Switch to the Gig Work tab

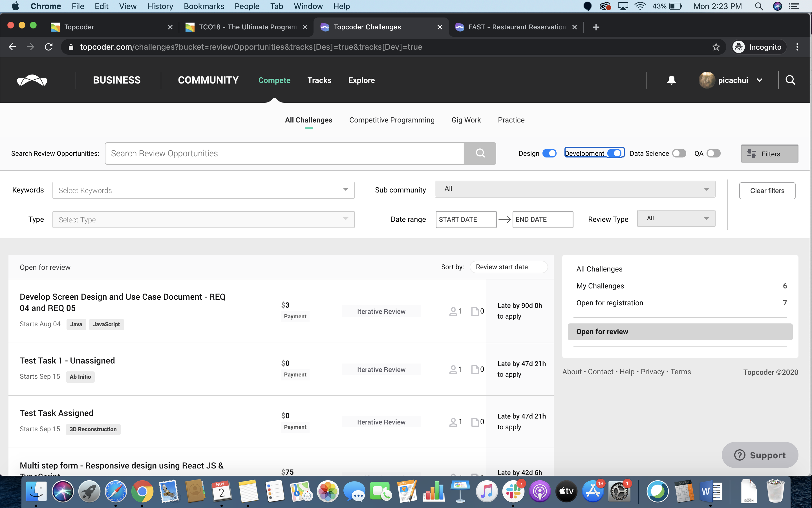(x=466, y=120)
